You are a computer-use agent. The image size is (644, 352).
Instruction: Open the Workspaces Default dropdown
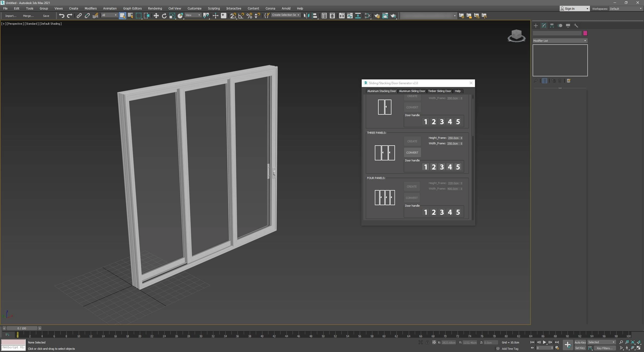click(x=626, y=9)
